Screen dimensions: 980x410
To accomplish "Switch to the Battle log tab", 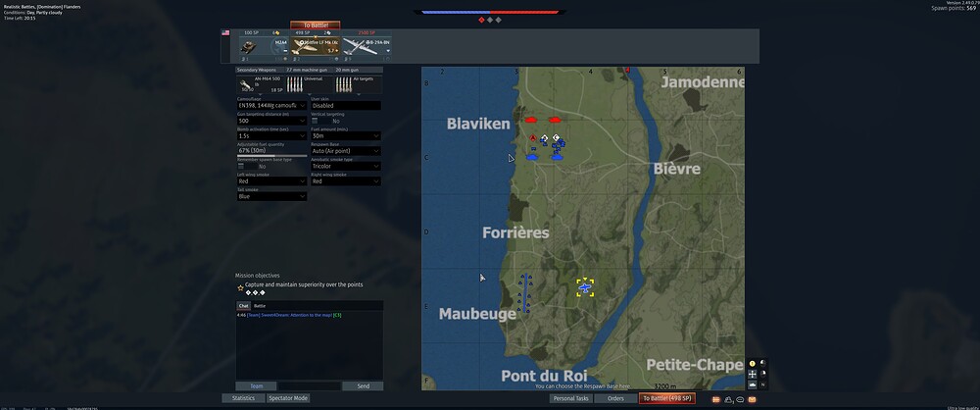I will click(x=260, y=306).
